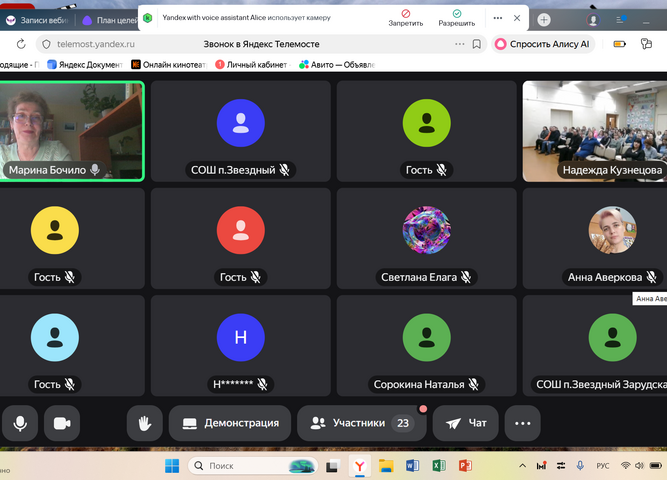Image resolution: width=667 pixels, height=480 pixels.
Task: Raise hand using the hand icon
Action: pyautogui.click(x=144, y=423)
